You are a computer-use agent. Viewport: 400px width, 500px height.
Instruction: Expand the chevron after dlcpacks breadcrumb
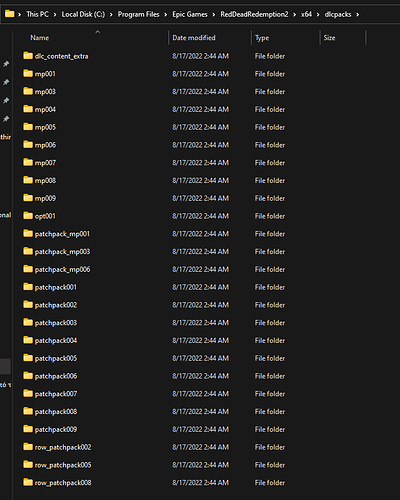(358, 15)
